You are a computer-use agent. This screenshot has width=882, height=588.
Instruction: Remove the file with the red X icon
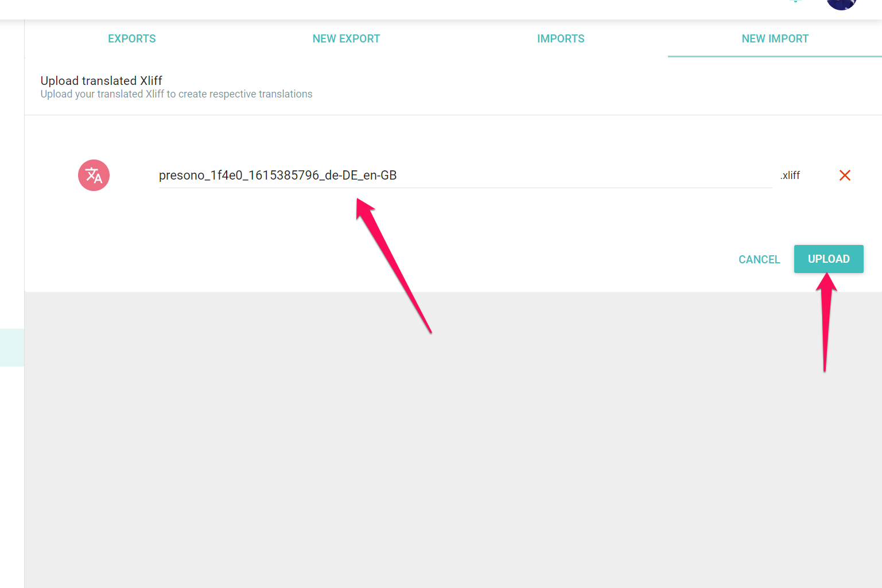tap(844, 176)
